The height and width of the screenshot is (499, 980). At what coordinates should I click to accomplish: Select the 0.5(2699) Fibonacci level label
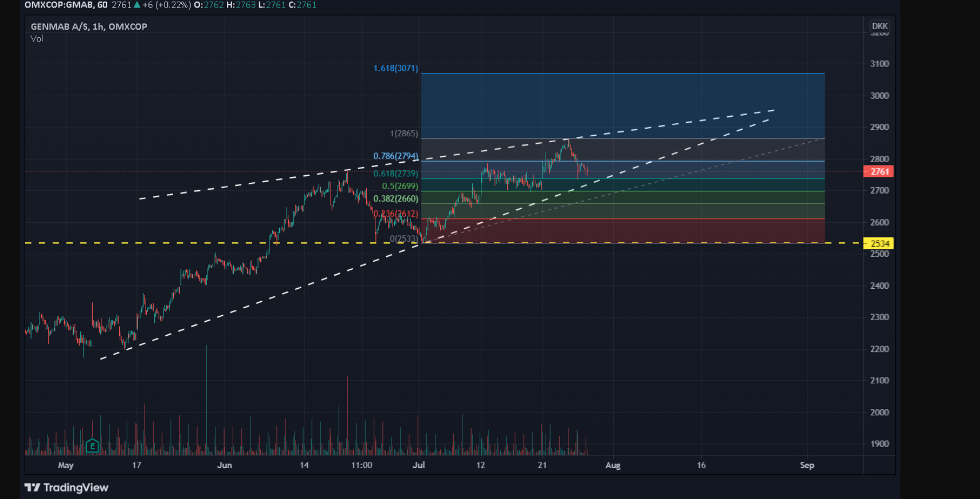[400, 186]
